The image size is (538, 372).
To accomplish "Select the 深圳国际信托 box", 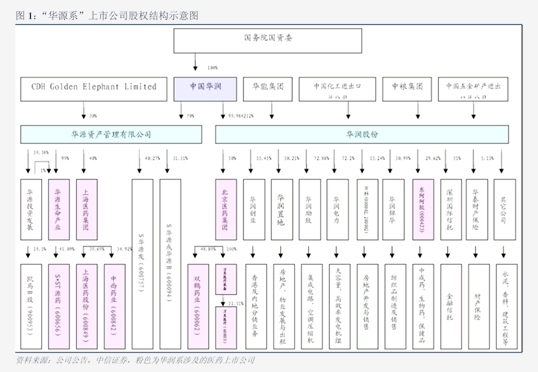I will click(x=451, y=209).
